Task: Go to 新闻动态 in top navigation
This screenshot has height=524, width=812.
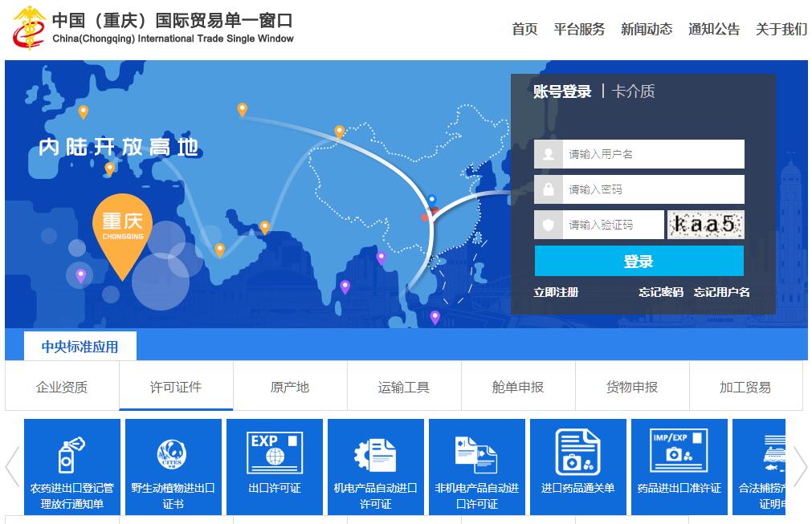Action: tap(646, 29)
